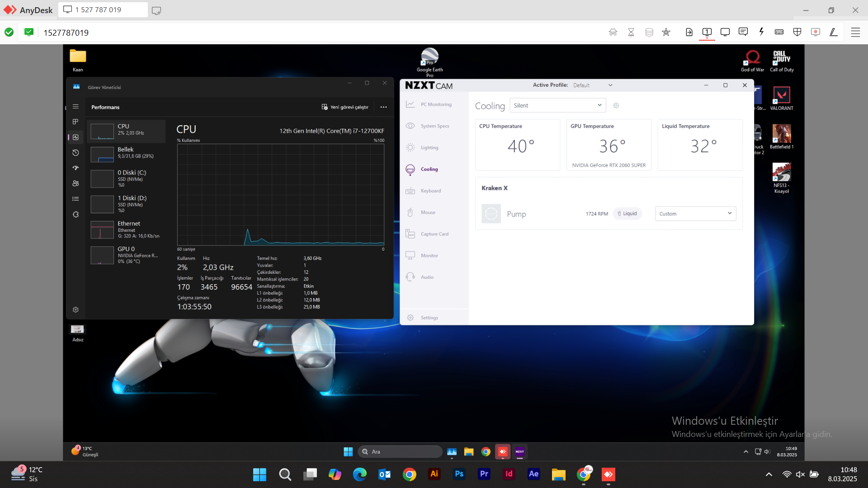This screenshot has width=868, height=488.
Task: Open NZXT CAM Settings gear
Action: (410, 318)
